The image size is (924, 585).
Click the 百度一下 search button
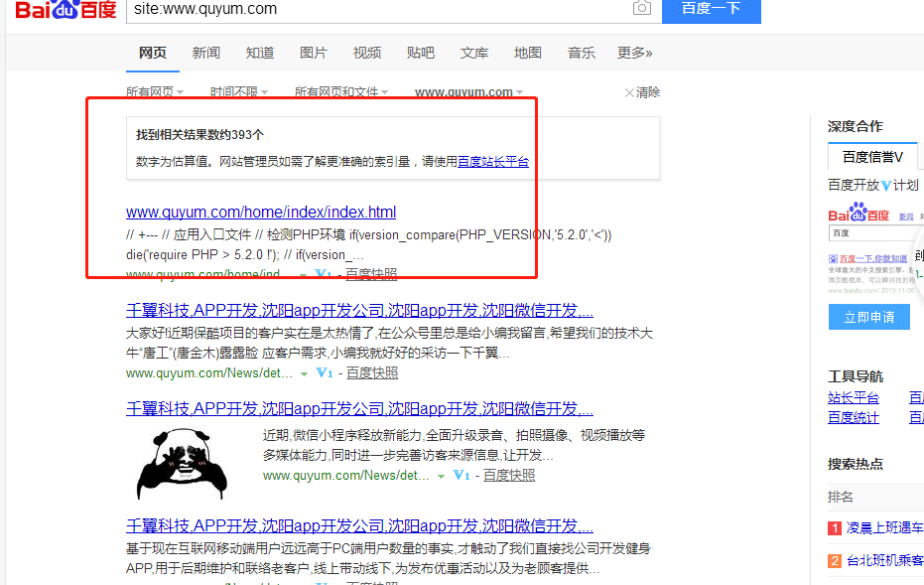pyautogui.click(x=712, y=10)
